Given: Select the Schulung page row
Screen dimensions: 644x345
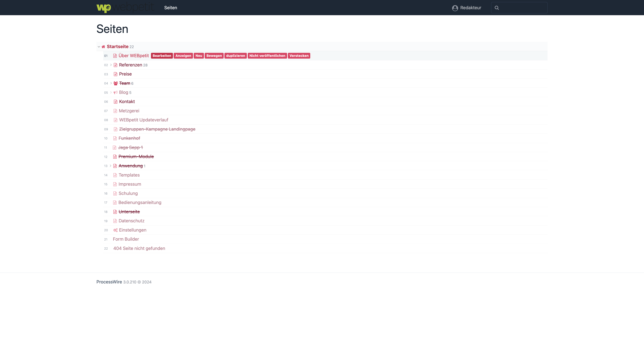Looking at the screenshot, I should click(x=325, y=193).
